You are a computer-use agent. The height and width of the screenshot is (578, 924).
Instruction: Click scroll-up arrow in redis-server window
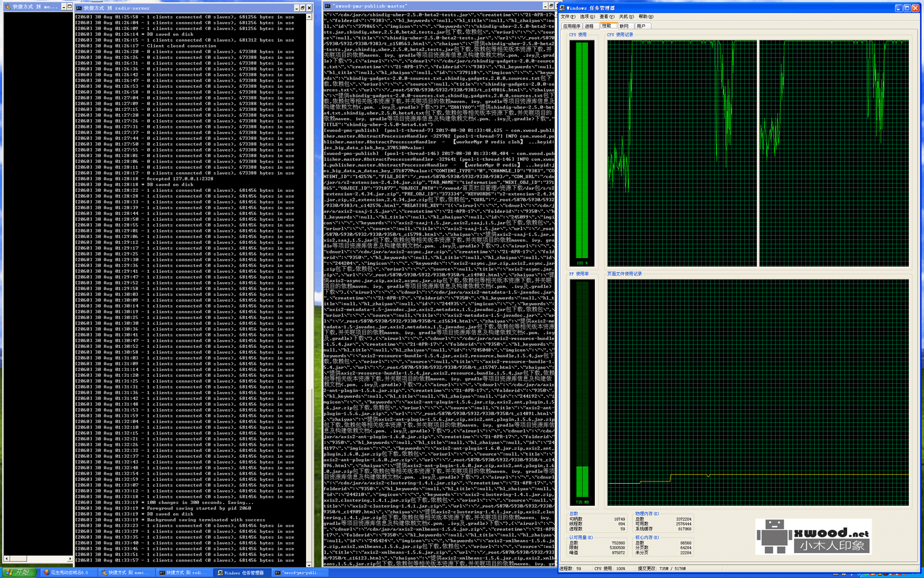pyautogui.click(x=309, y=17)
